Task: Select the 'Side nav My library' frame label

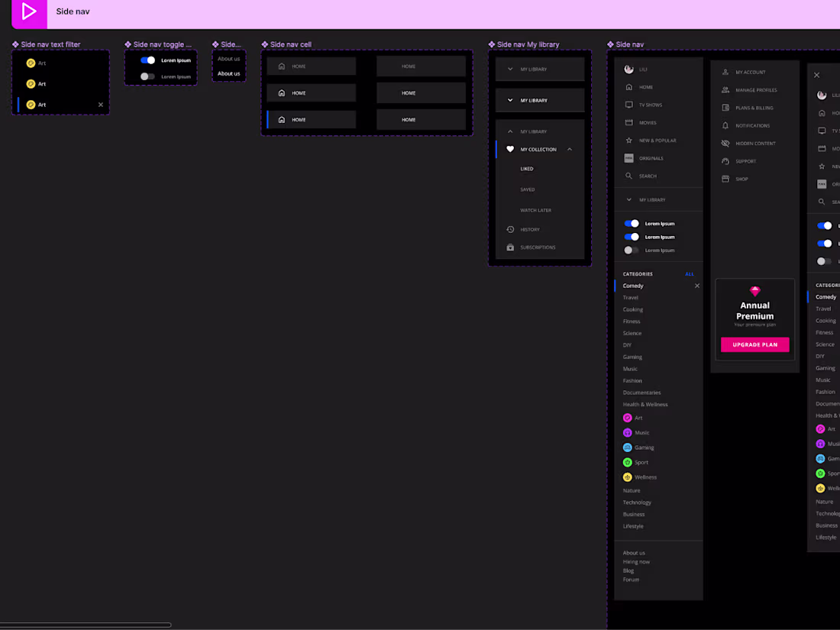Action: point(528,44)
